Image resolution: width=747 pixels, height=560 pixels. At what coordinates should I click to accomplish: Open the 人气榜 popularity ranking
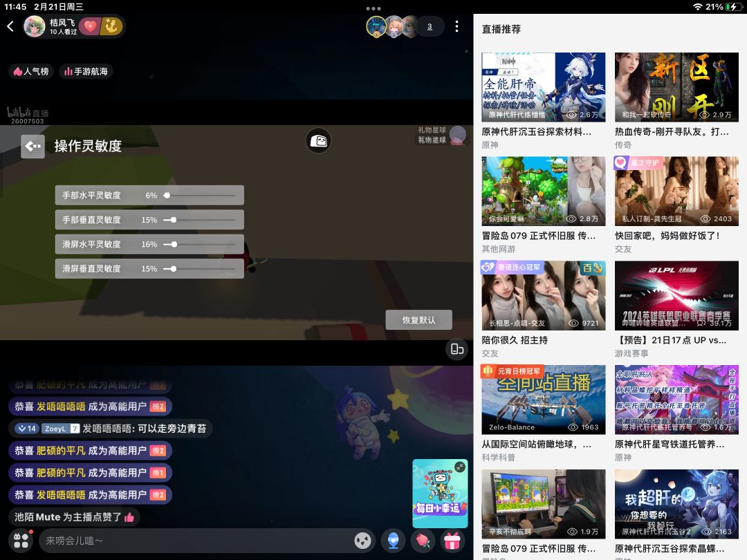[x=31, y=71]
